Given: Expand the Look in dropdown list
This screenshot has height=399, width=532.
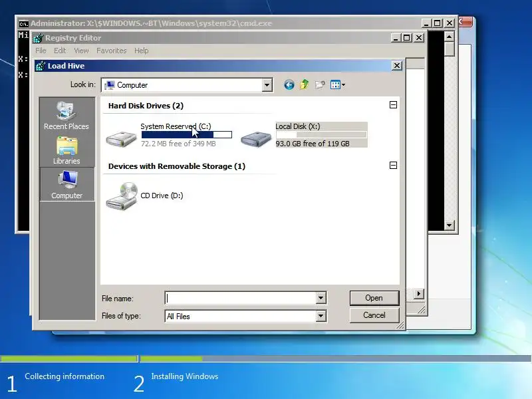Looking at the screenshot, I should point(267,85).
